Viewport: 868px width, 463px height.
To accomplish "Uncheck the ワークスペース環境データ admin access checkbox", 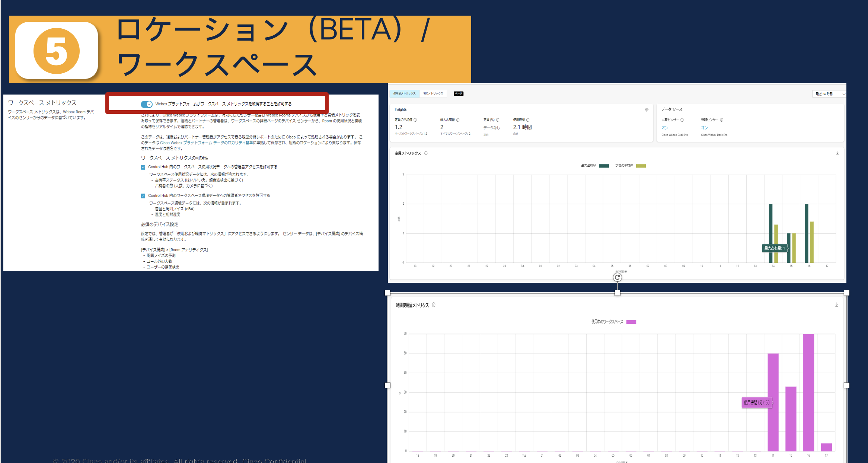I will pyautogui.click(x=143, y=195).
